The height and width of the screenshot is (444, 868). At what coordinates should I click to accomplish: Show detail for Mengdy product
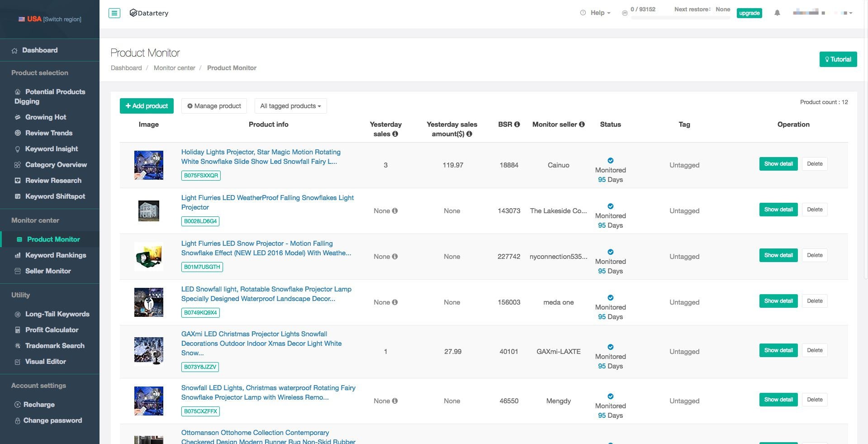click(778, 400)
